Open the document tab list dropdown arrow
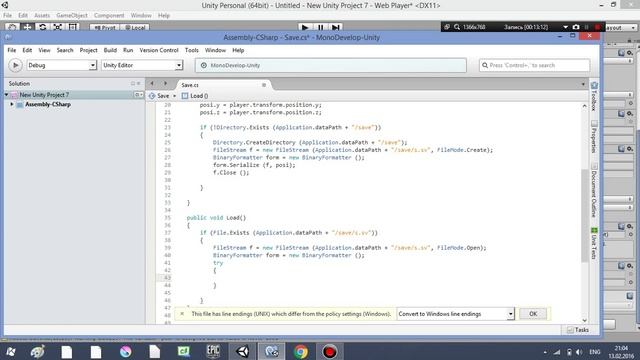640x360 pixels. (583, 84)
